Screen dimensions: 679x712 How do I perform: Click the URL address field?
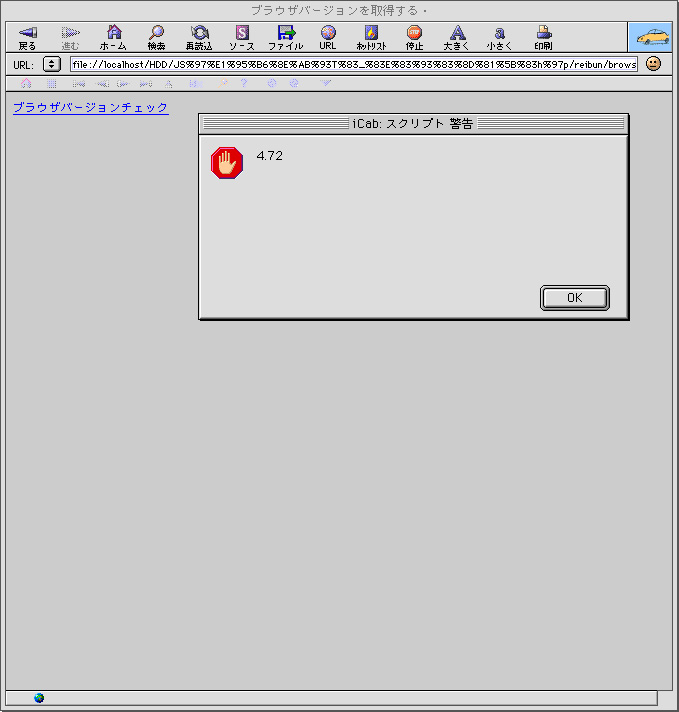[354, 64]
